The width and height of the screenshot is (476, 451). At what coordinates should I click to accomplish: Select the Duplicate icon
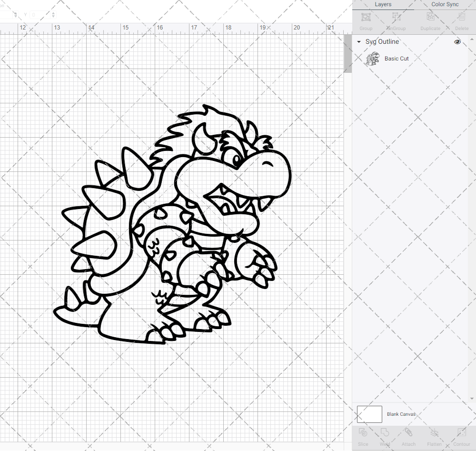tap(430, 20)
